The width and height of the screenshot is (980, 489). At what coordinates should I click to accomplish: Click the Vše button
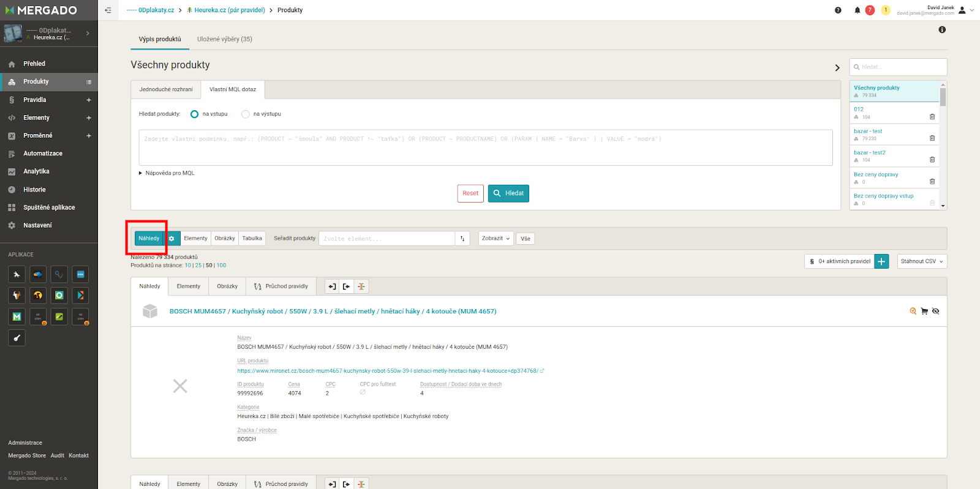tap(526, 239)
